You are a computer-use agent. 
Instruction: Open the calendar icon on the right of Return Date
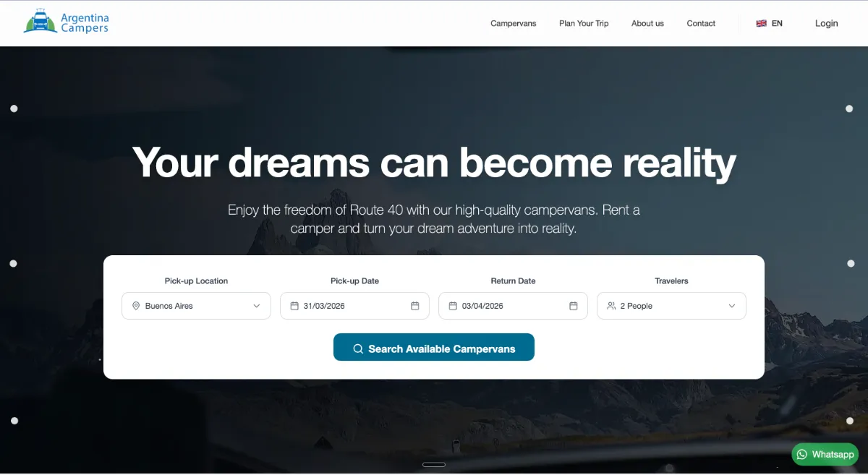[574, 306]
